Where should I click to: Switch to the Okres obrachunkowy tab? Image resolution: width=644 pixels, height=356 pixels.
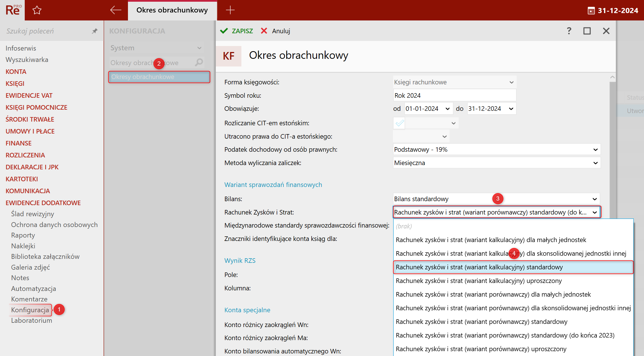pos(172,10)
